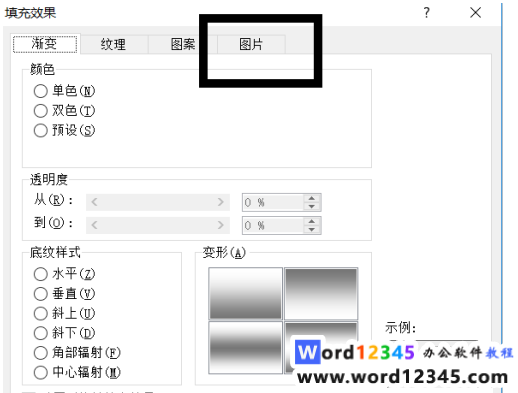The image size is (518, 393).
Task: Click left arrow of 到(O) slider
Action: (x=94, y=225)
